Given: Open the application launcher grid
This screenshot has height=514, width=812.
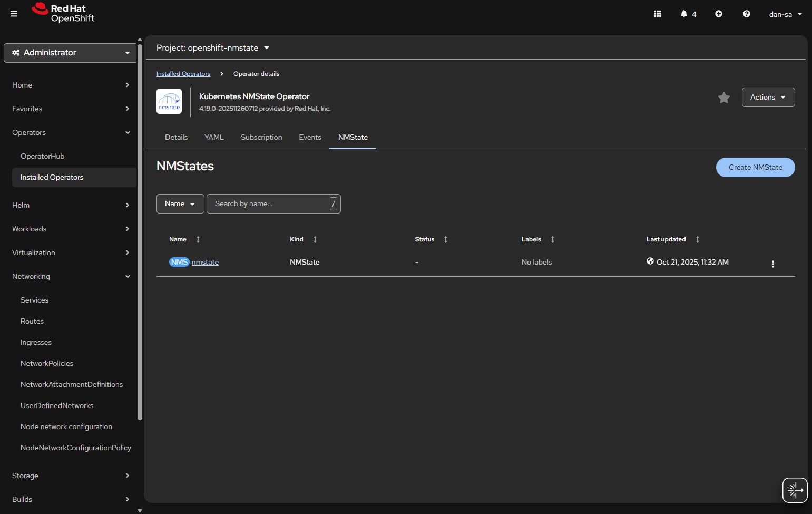Looking at the screenshot, I should (x=657, y=14).
